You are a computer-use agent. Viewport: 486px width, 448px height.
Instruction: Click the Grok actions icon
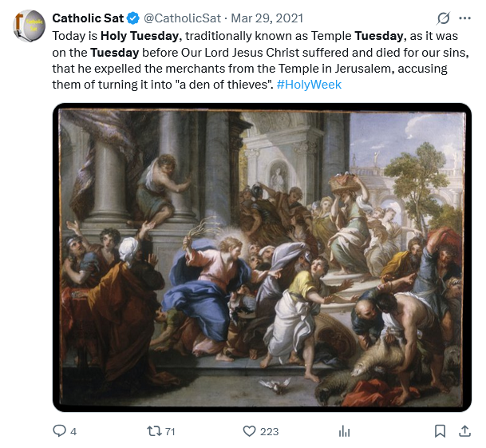click(444, 18)
